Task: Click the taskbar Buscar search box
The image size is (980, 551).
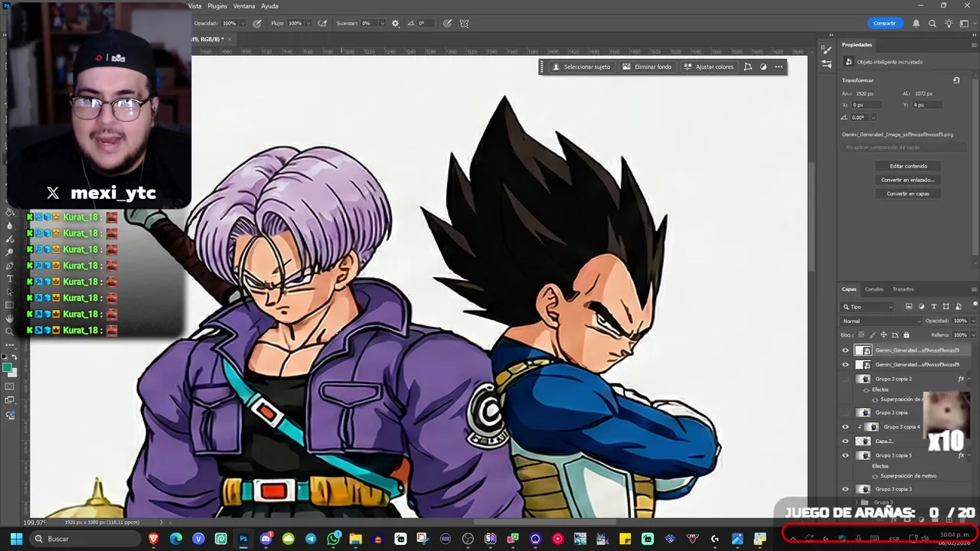Action: [85, 539]
